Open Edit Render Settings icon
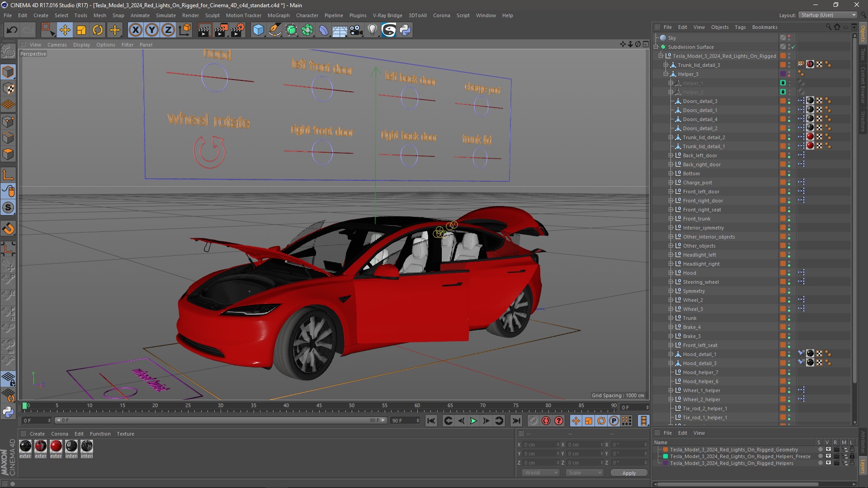This screenshot has height=488, width=868. tap(237, 30)
